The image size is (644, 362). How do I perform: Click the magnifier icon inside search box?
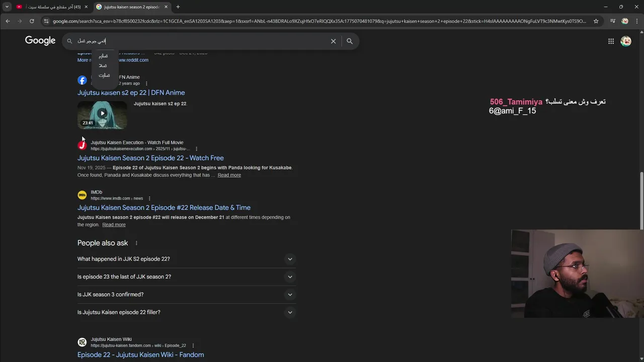tap(70, 41)
